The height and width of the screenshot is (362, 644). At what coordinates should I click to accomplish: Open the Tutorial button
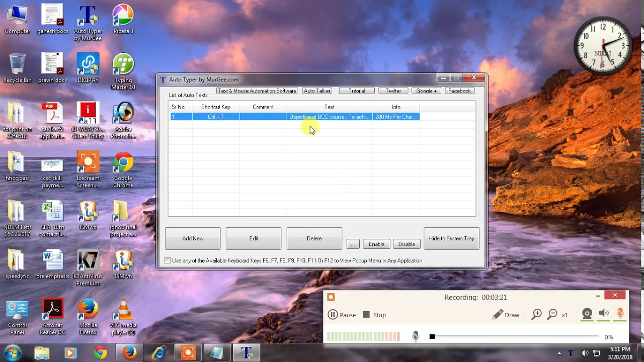357,91
